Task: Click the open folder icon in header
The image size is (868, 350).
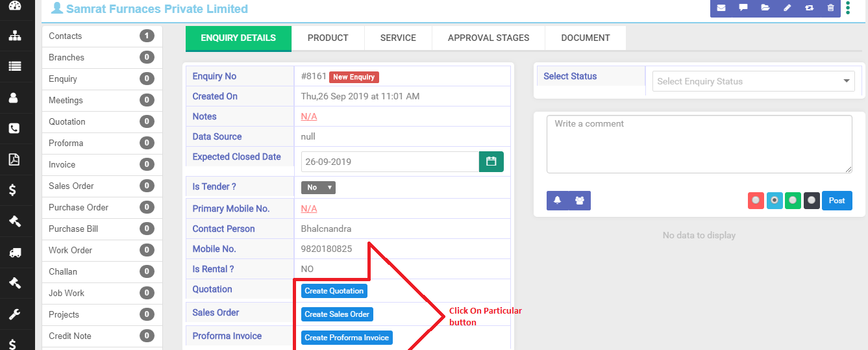Action: coord(765,8)
